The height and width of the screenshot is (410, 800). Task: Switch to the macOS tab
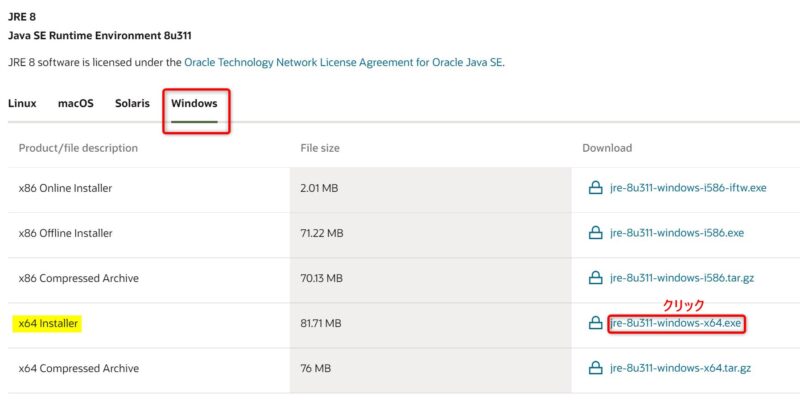pyautogui.click(x=76, y=103)
